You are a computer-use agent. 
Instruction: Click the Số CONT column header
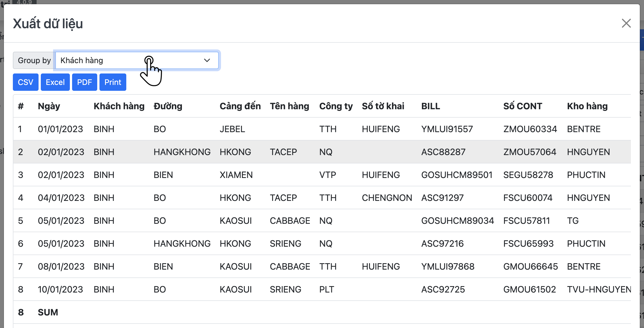522,106
